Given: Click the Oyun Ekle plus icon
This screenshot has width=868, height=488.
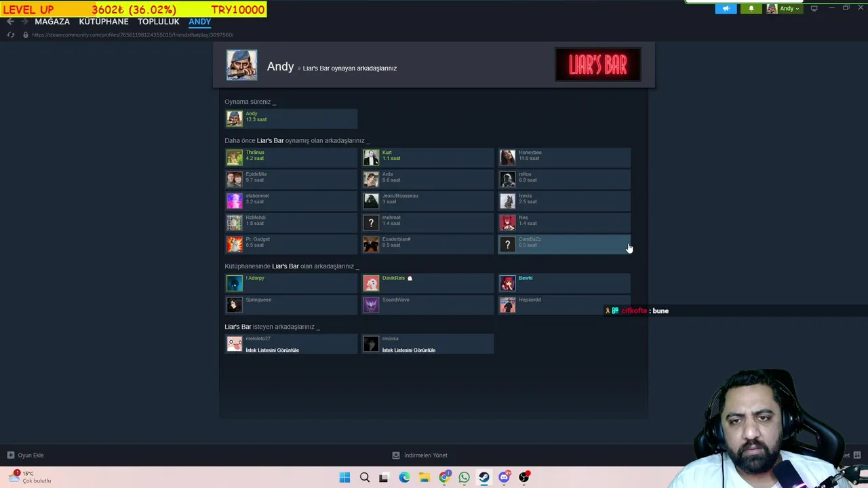Looking at the screenshot, I should pyautogui.click(x=10, y=455).
